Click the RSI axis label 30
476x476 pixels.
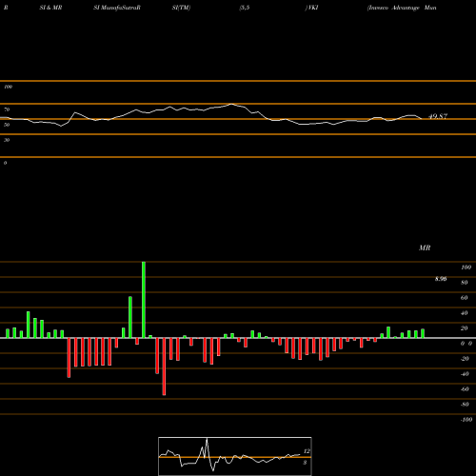(7, 140)
